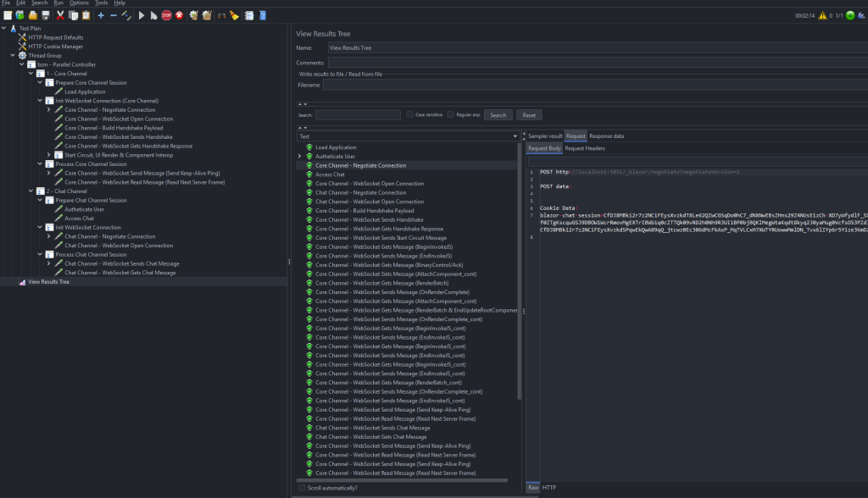Click the Toggle enable/disable icon

click(126, 15)
